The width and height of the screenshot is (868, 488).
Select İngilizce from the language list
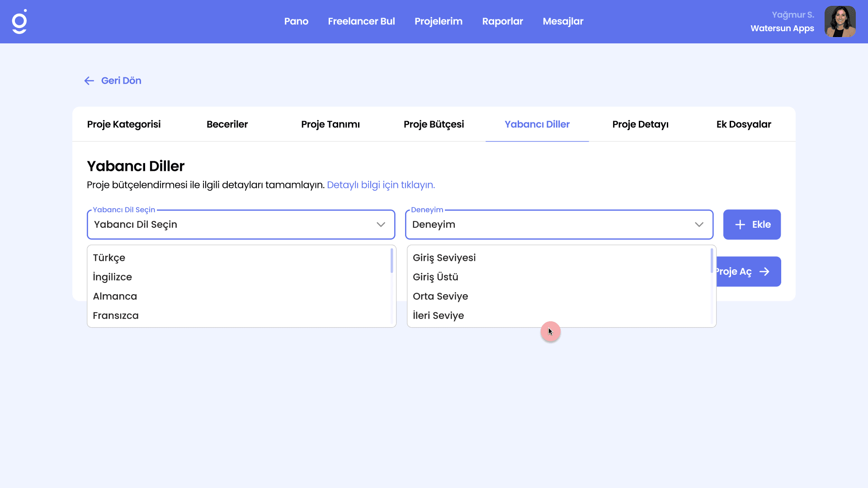(113, 277)
